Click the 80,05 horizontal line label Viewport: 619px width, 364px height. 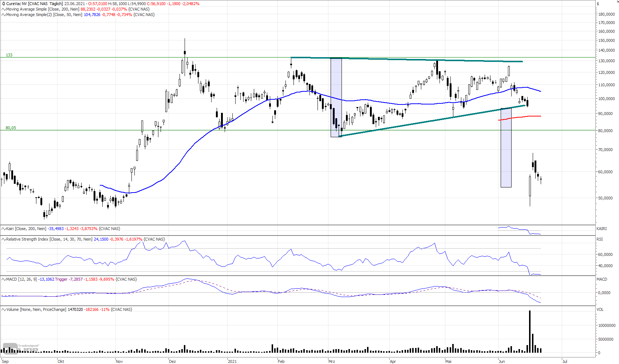11,128
